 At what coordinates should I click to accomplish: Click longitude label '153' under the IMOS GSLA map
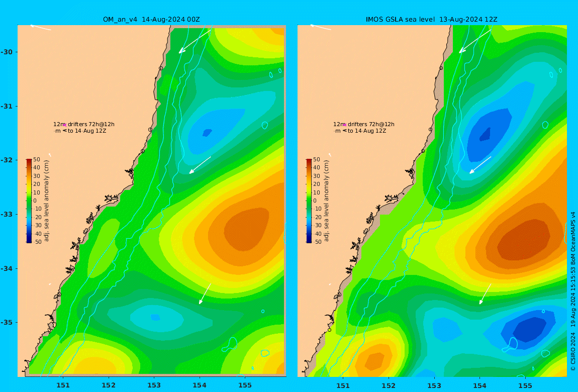pyautogui.click(x=434, y=385)
